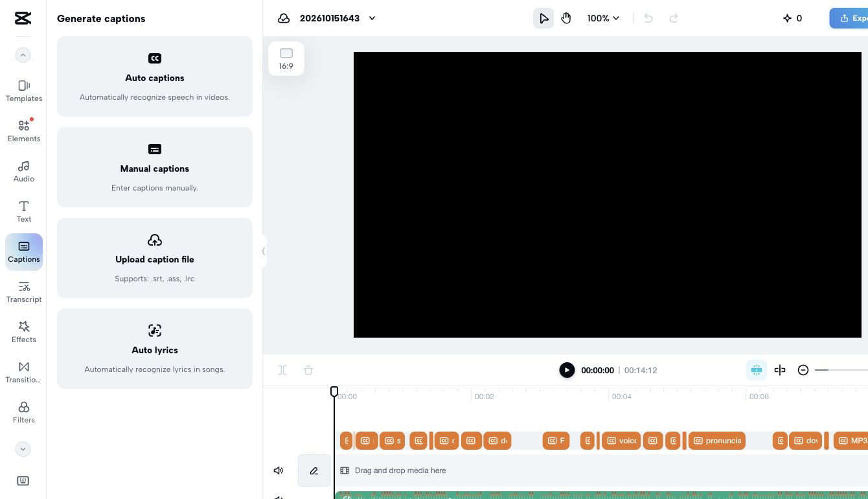
Task: Click the split-at-playhead icon beside zoom out
Action: tap(780, 370)
